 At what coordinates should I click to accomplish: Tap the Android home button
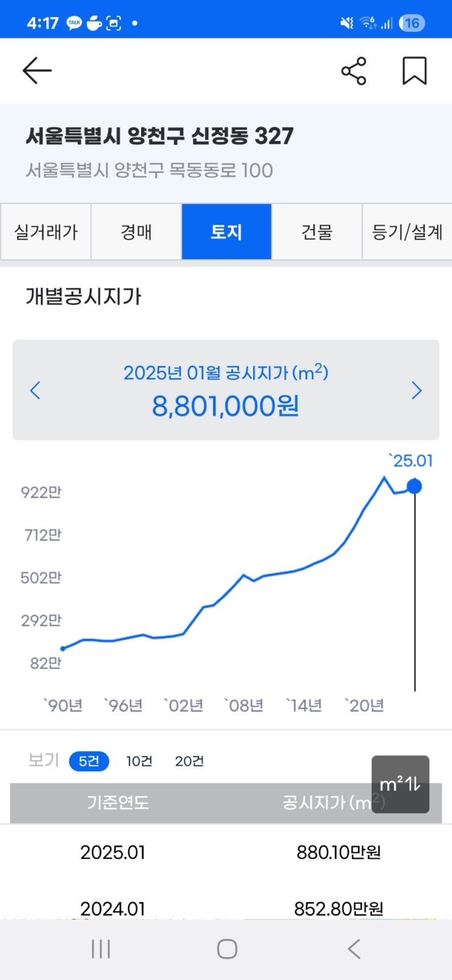click(x=227, y=949)
